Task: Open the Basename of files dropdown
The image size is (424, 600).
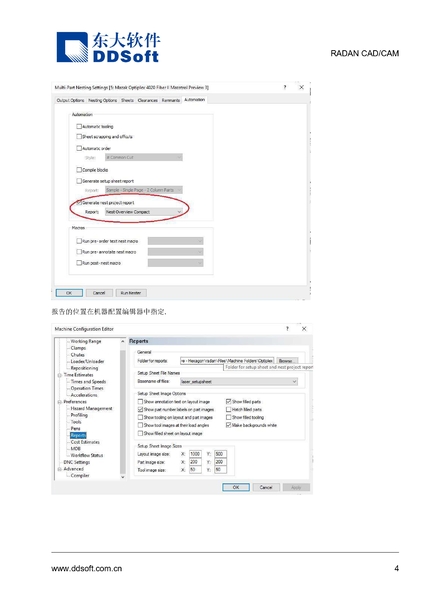Action: [239, 382]
